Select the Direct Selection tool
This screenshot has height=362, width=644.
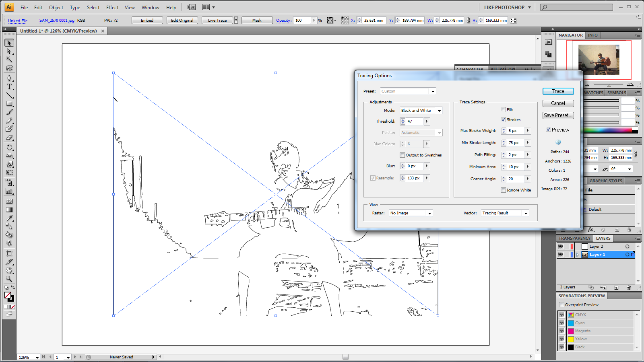[x=9, y=51]
